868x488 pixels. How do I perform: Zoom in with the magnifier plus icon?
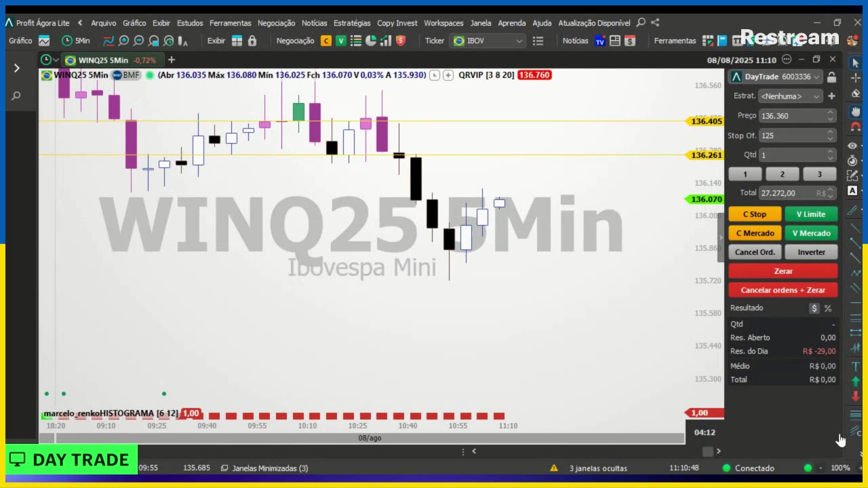coord(124,41)
